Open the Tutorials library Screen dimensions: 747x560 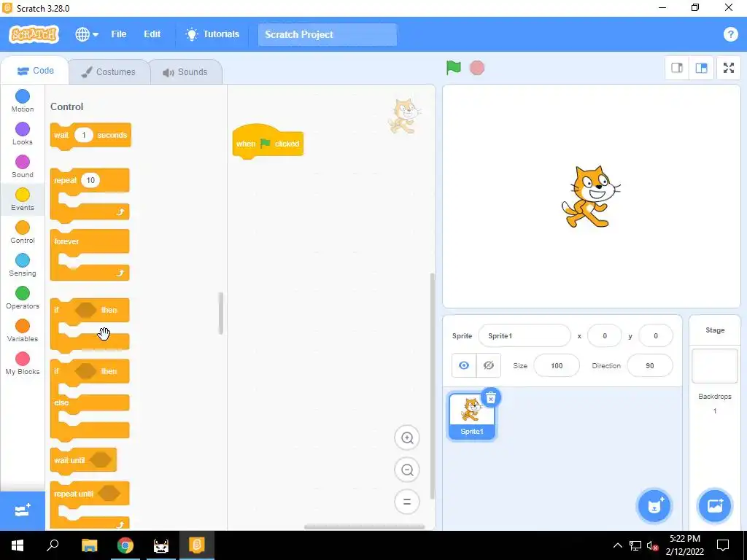(x=212, y=34)
